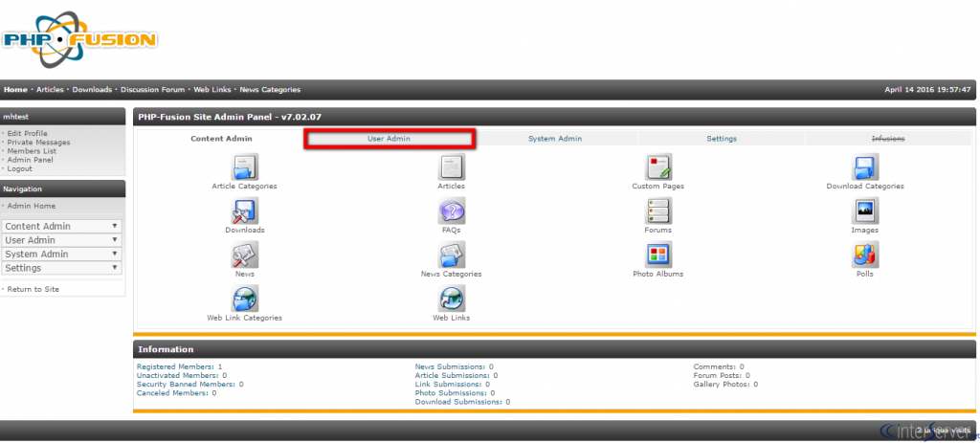Open Articles in the top navigation bar
Viewport: 980px width, 443px height.
[50, 89]
